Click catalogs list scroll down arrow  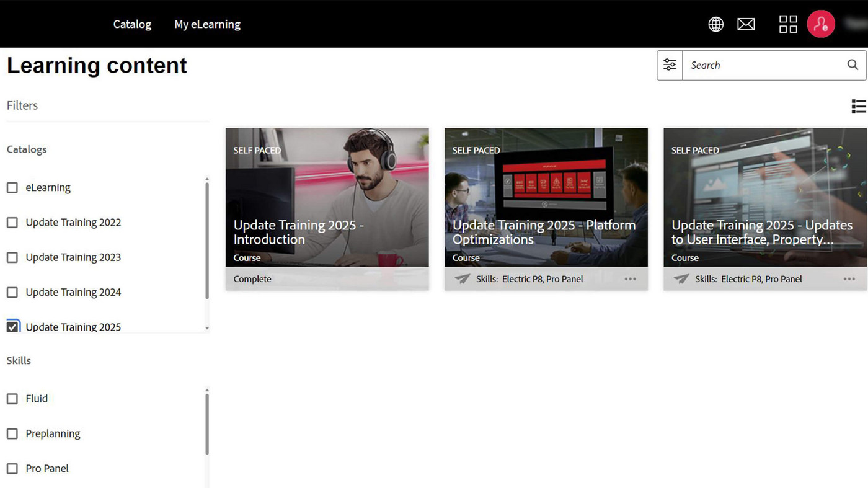pyautogui.click(x=207, y=328)
